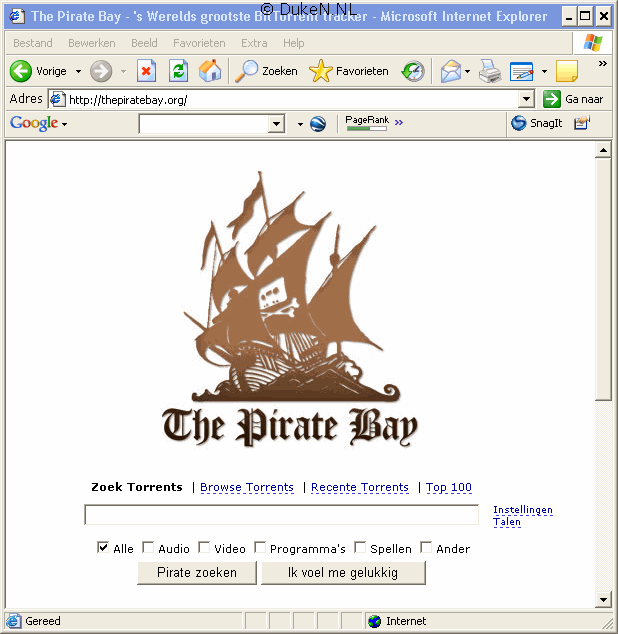Click the vertical scrollbar down arrow

[x=603, y=600]
